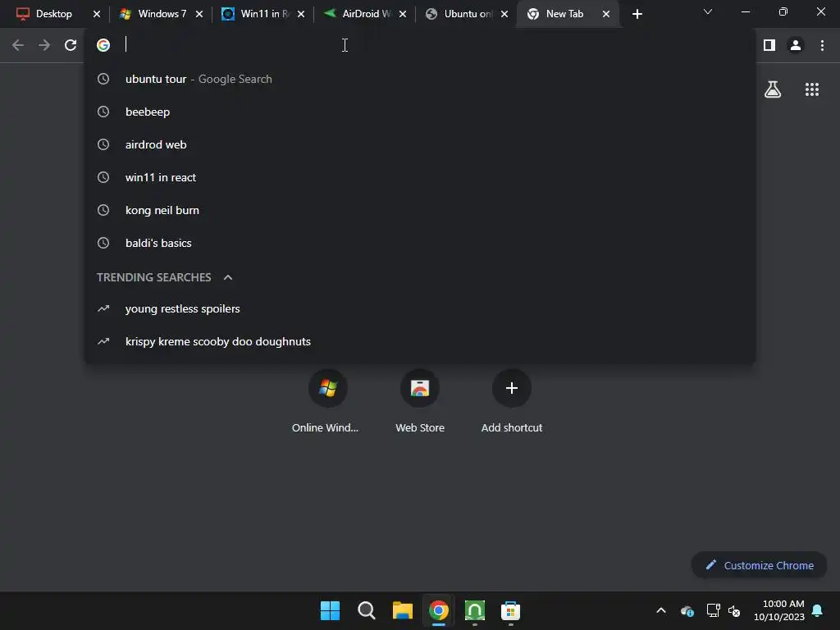Open Customize Chrome
This screenshot has width=840, height=630.
759,565
